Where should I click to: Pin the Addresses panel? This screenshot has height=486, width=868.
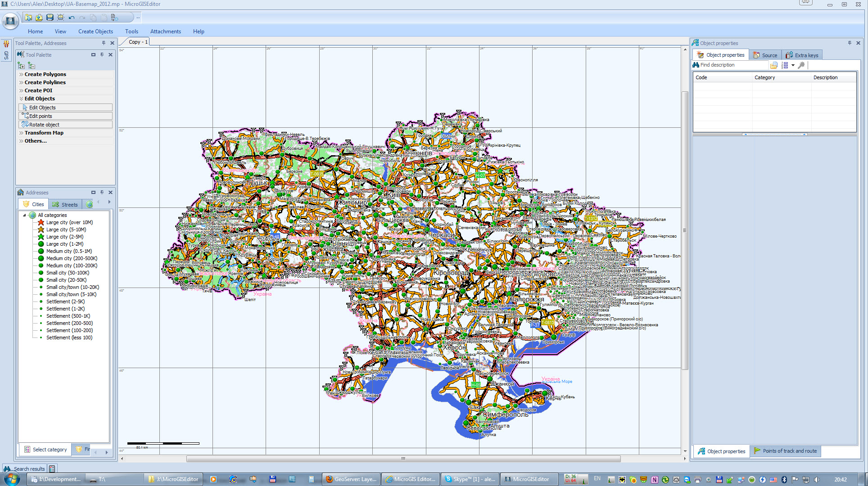[102, 192]
